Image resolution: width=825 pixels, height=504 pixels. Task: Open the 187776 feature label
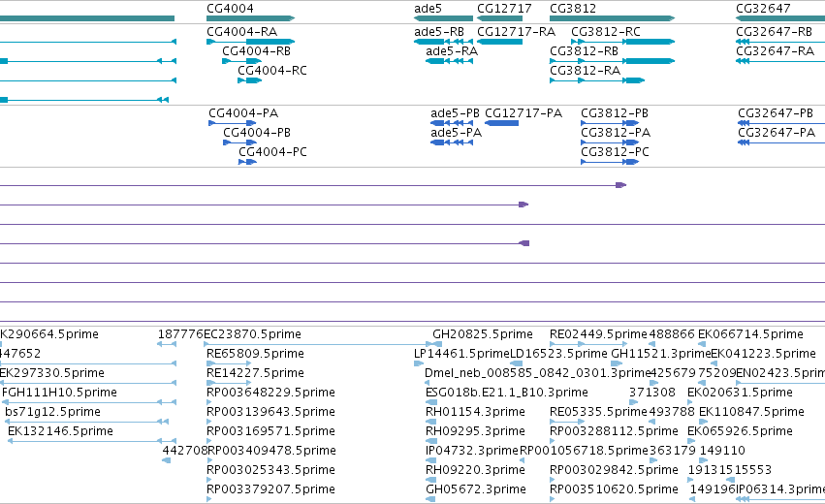tap(180, 334)
